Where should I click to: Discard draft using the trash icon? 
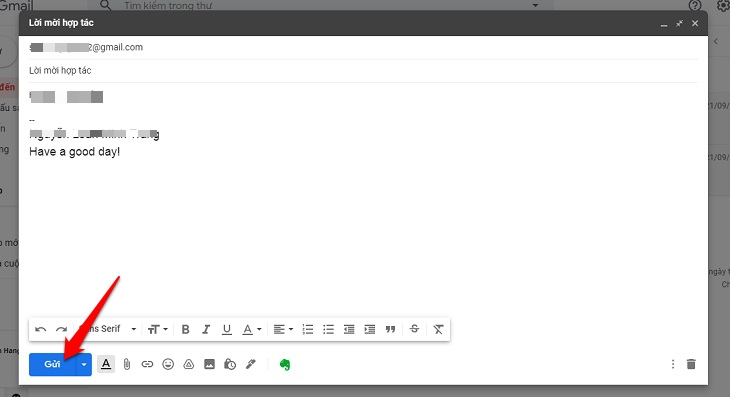click(x=691, y=364)
